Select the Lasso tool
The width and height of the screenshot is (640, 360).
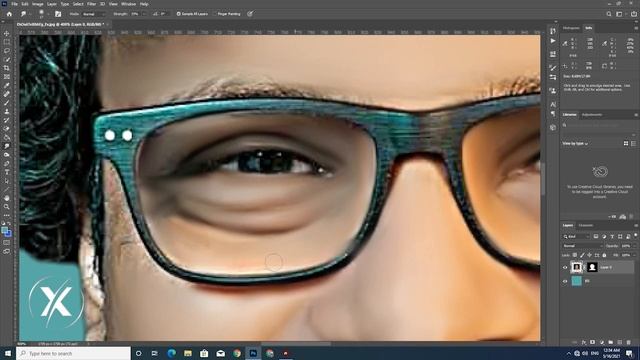tap(7, 51)
